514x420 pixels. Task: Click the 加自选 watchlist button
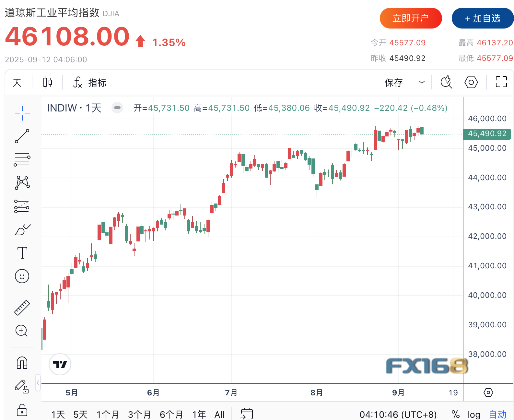[483, 18]
